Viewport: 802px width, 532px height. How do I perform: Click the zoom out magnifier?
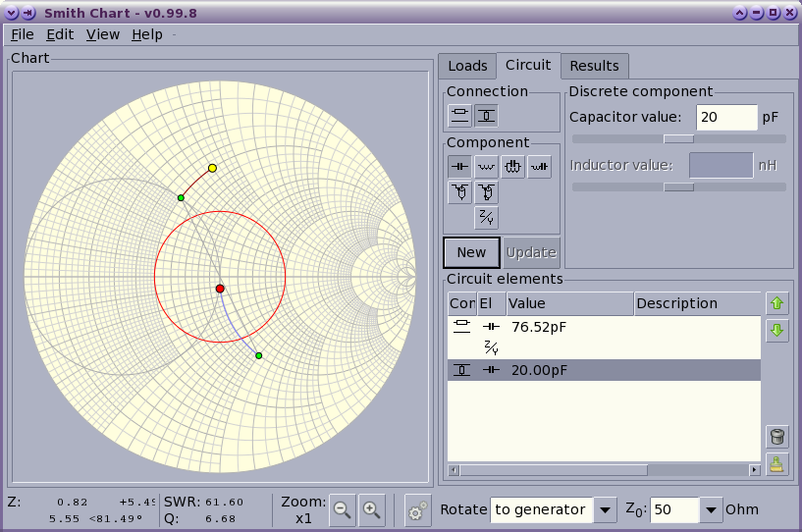click(343, 509)
